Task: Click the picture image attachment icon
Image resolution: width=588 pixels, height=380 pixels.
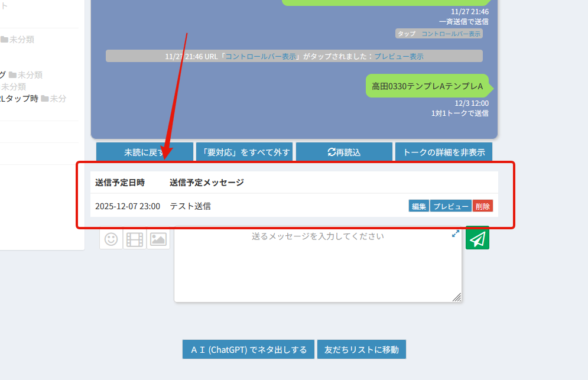Action: click(x=158, y=239)
